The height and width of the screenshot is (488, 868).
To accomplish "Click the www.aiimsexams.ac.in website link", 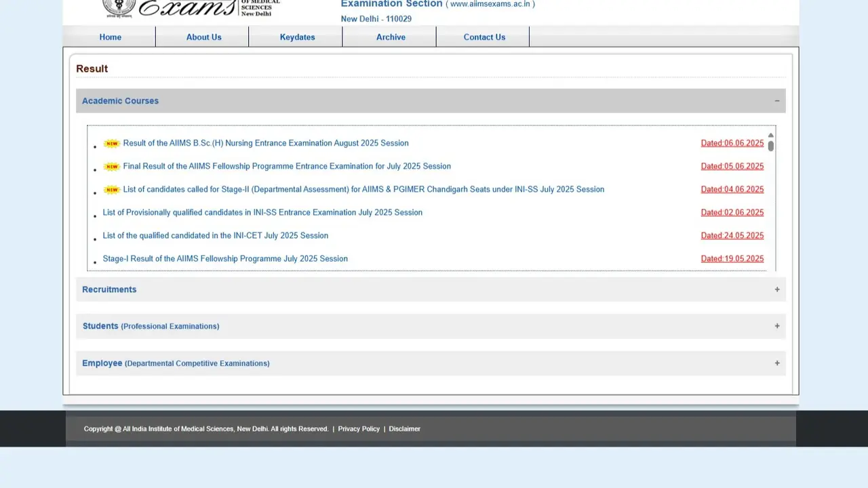I will (x=491, y=4).
